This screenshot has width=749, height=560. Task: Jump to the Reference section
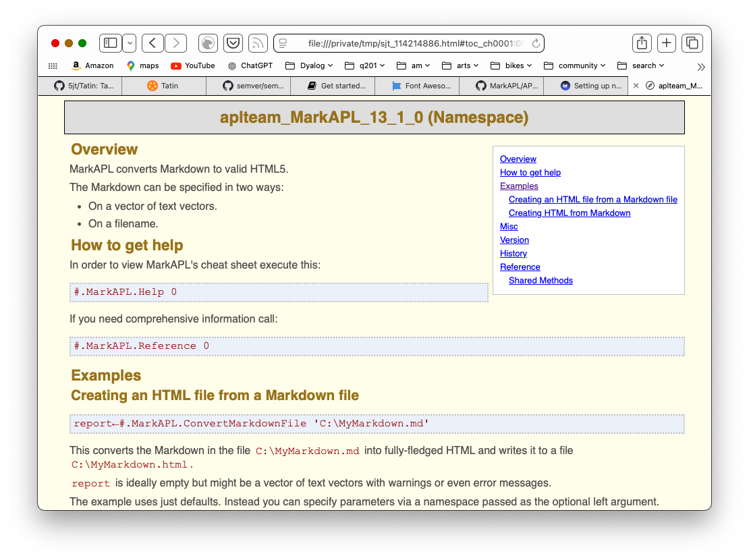(520, 267)
